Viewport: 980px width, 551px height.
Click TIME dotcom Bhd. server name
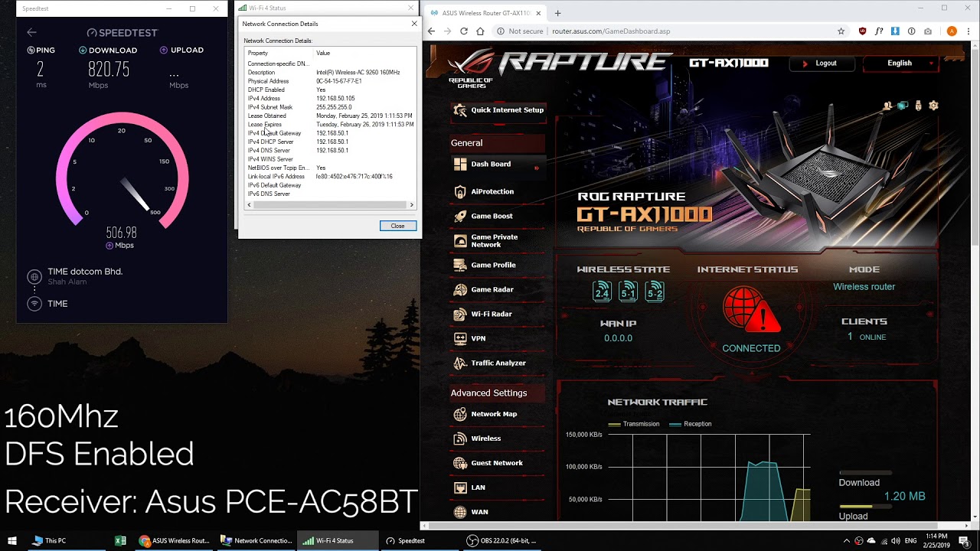pyautogui.click(x=85, y=272)
